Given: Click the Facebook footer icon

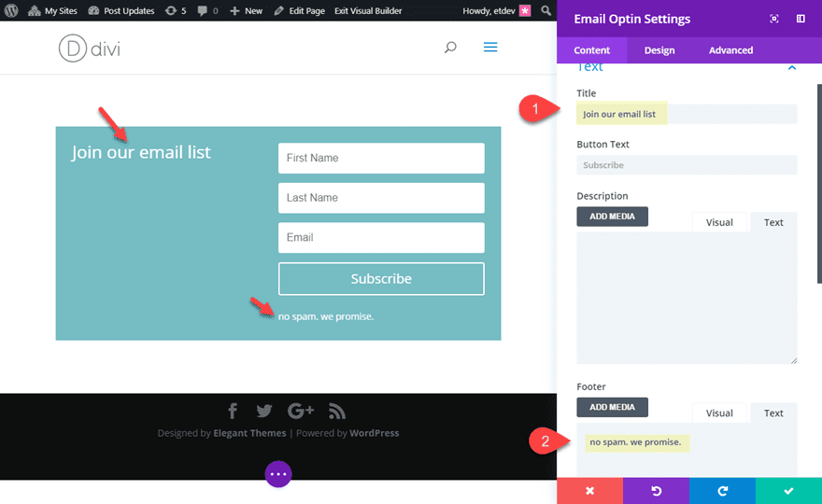Looking at the screenshot, I should pos(233,411).
